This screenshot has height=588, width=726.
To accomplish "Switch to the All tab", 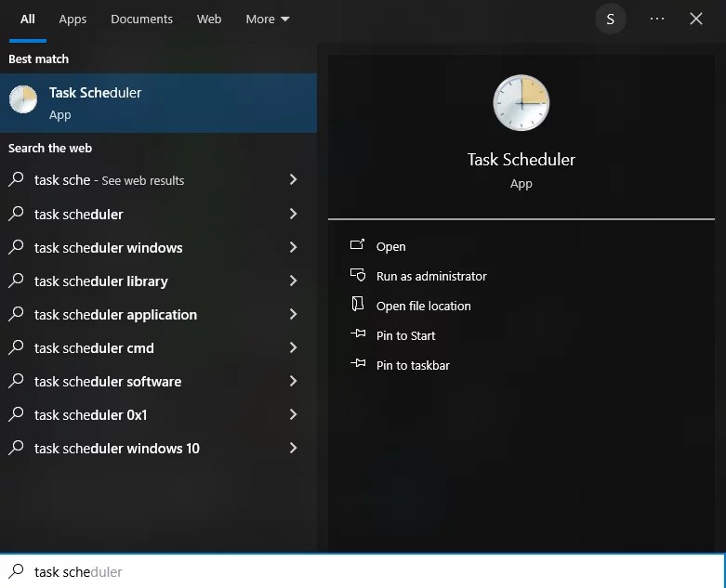I will point(28,19).
